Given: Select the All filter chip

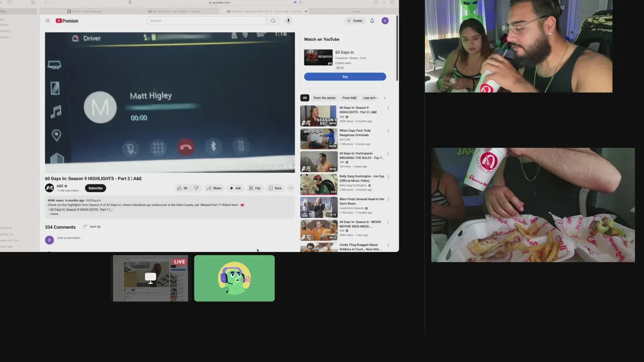Looking at the screenshot, I should point(304,98).
